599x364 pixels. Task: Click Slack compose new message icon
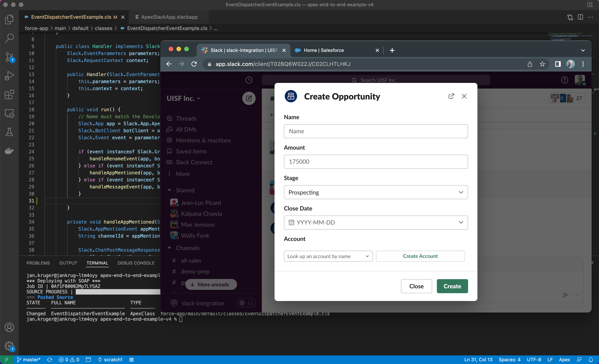[248, 98]
